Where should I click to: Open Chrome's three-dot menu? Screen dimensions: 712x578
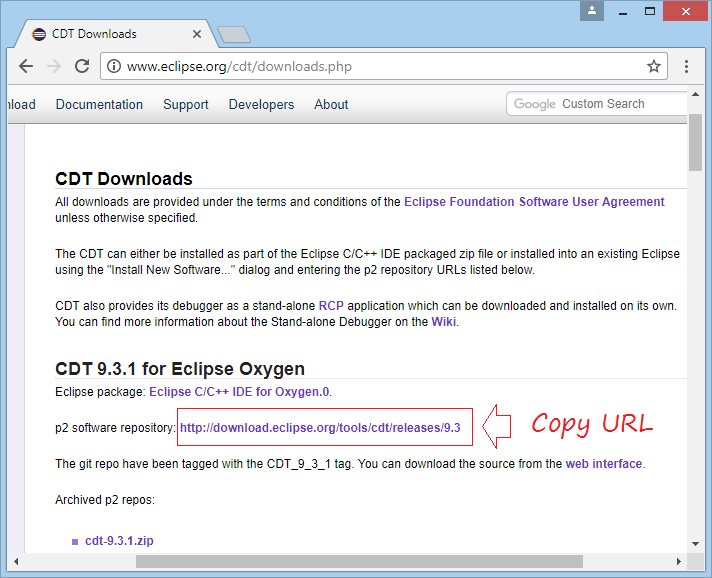tap(686, 66)
